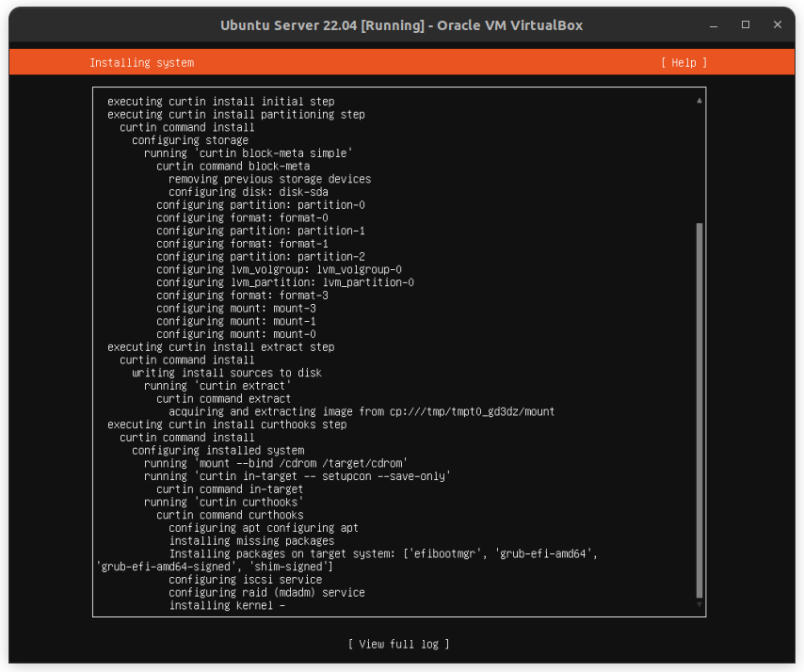Click 'installing missing packages' line
This screenshot has width=804, height=672.
[251, 541]
